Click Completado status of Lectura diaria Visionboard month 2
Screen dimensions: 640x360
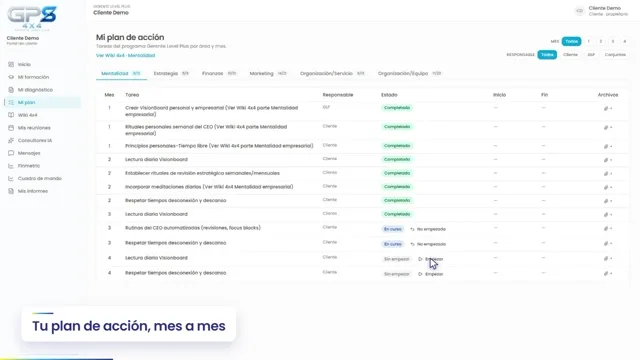[397, 160]
